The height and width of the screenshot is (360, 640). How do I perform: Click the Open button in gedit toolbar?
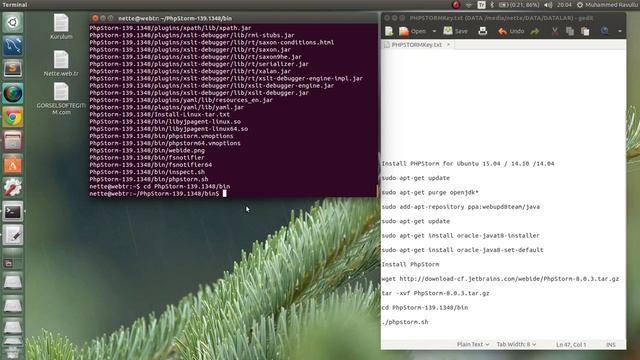coord(412,31)
